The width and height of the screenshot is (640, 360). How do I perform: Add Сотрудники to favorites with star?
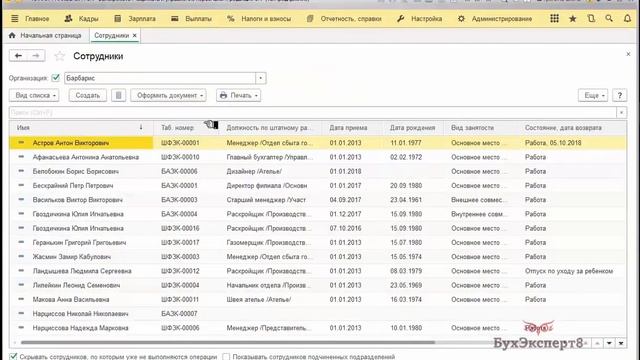[x=60, y=56]
